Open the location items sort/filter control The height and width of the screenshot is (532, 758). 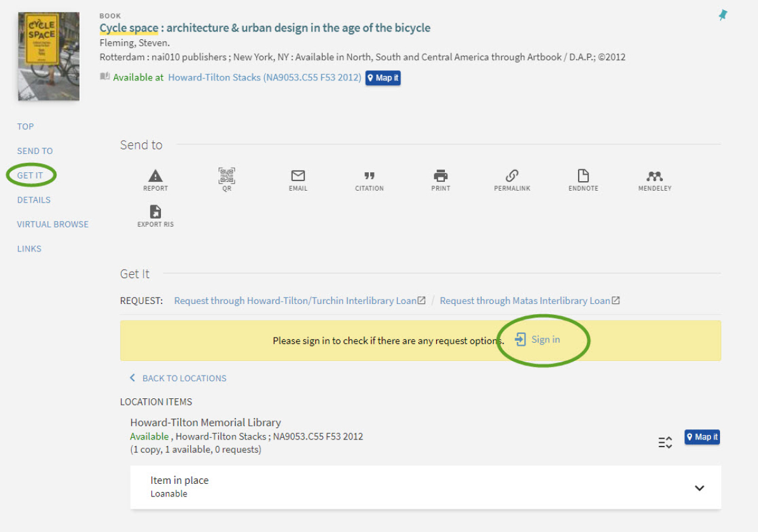click(x=665, y=443)
